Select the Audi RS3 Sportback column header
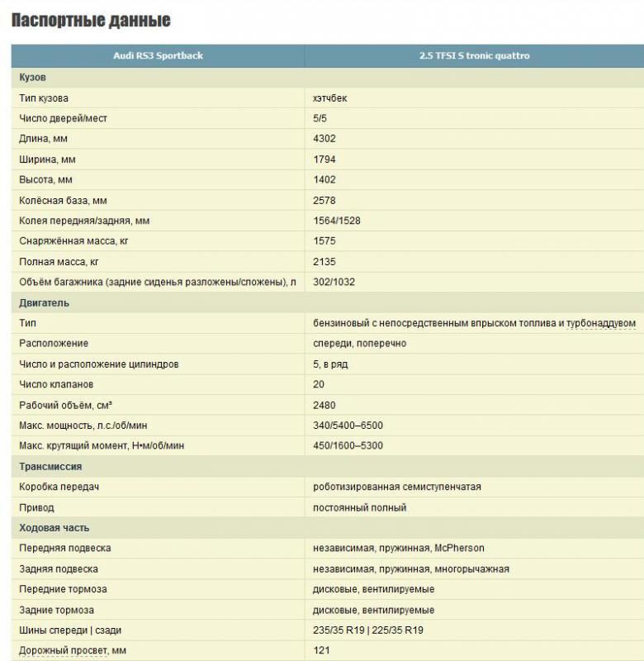644x661 pixels. [158, 55]
